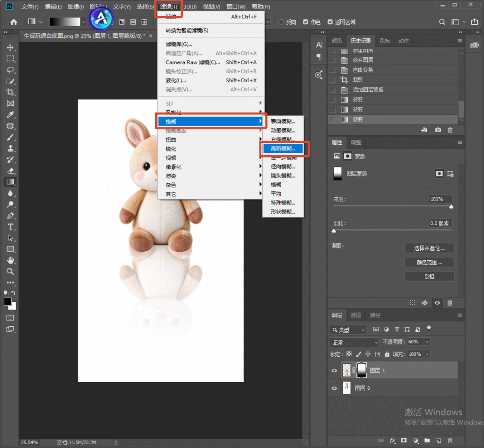Hide 图层 1 using its eye icon

tap(334, 370)
